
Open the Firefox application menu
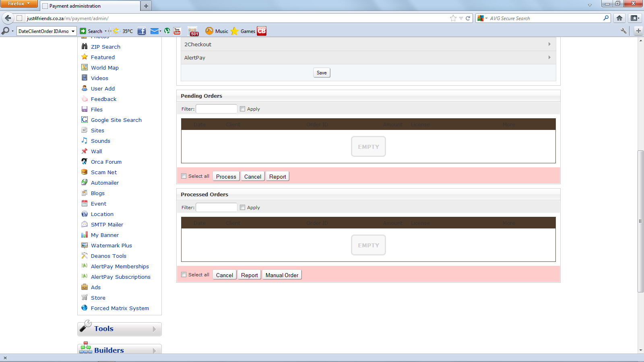coord(19,4)
